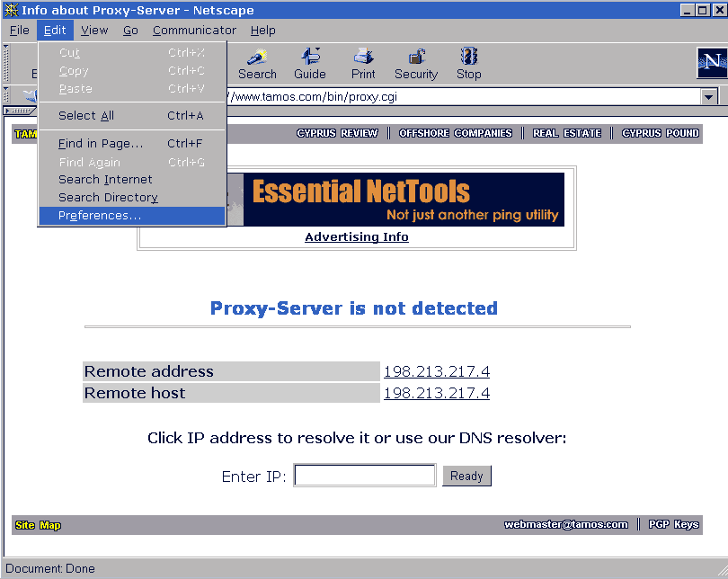Click Remote address IP 198.213.217.4 link
Image resolution: width=728 pixels, height=579 pixels.
coord(437,371)
